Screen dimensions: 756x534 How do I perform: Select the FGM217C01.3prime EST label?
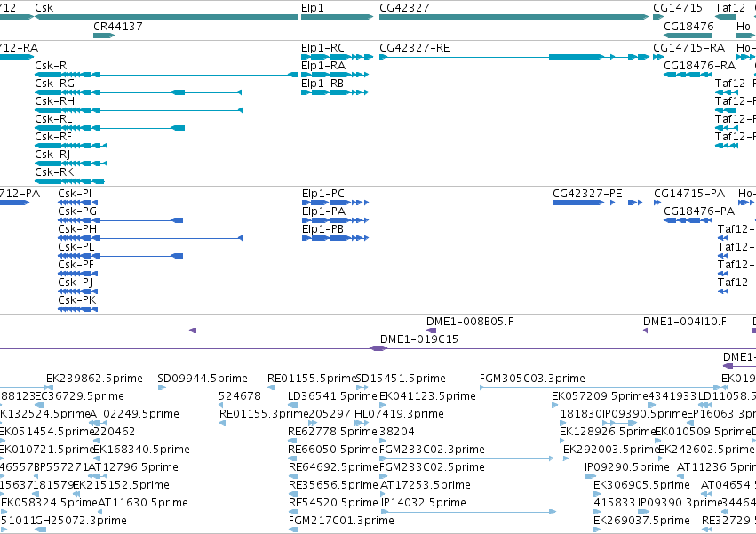341,521
